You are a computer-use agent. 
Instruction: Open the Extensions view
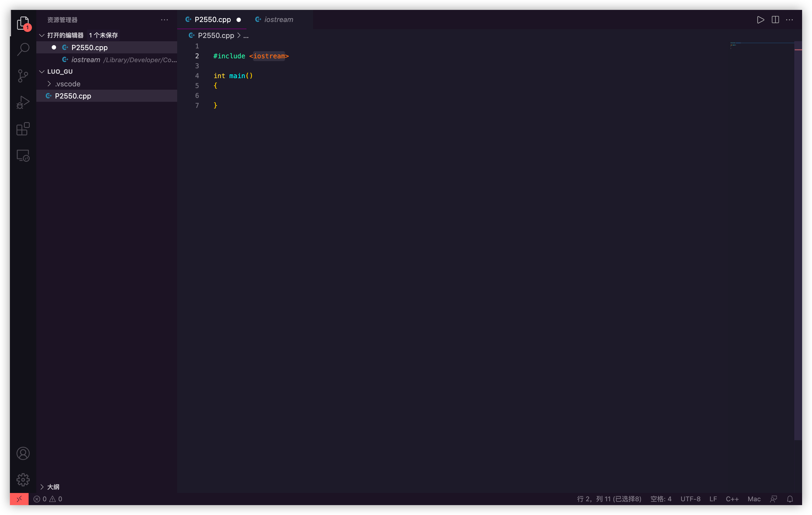23,129
